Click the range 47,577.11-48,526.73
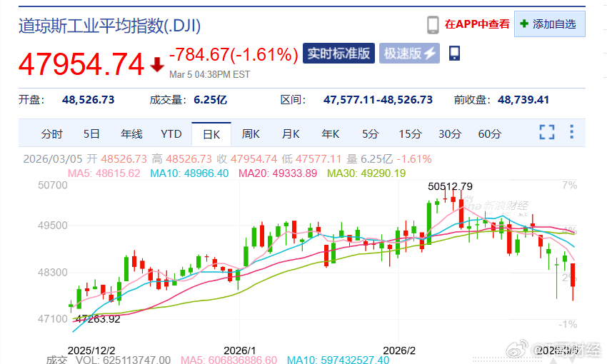 coord(378,100)
